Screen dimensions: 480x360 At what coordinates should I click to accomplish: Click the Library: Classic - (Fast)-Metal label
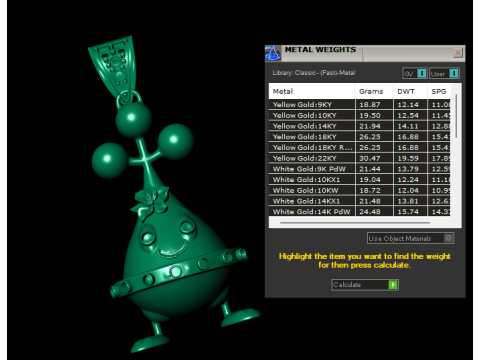[x=314, y=73]
